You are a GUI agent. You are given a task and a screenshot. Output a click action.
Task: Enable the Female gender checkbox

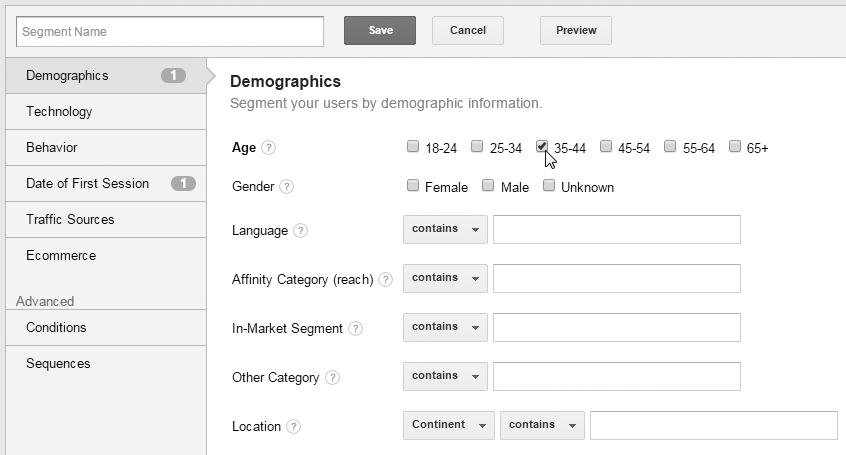point(413,186)
